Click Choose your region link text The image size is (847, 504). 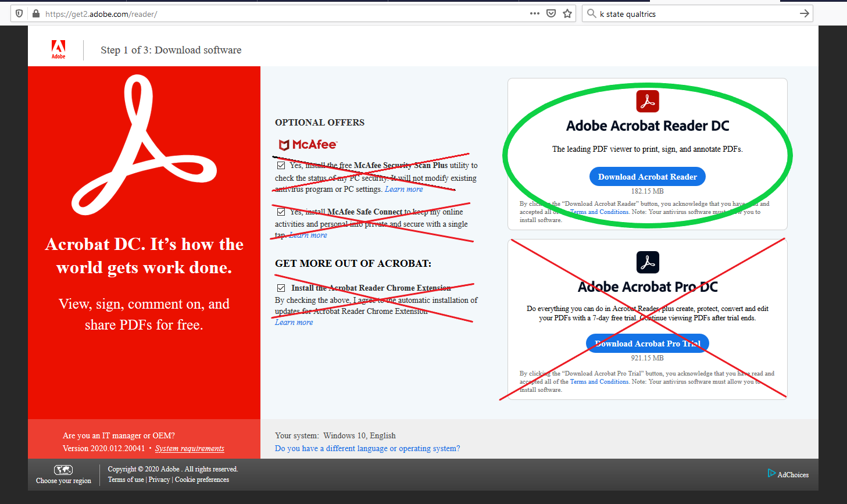tap(63, 481)
